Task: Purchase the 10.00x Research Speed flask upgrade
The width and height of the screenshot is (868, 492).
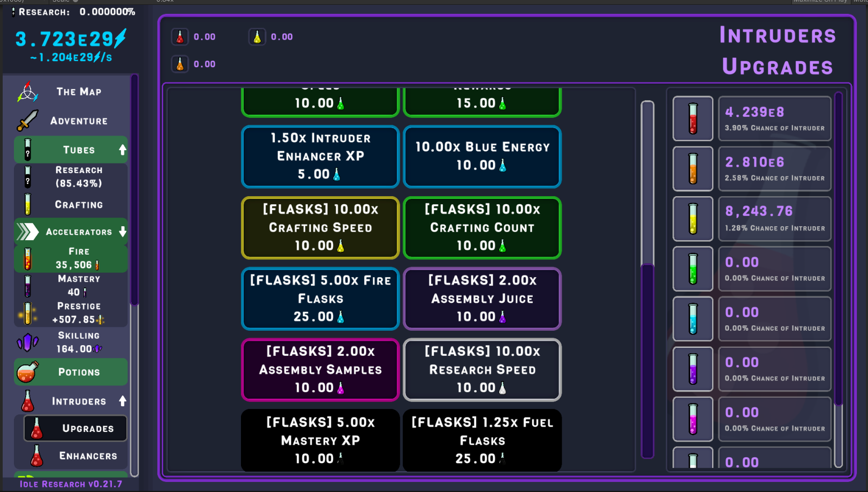Action: click(482, 370)
